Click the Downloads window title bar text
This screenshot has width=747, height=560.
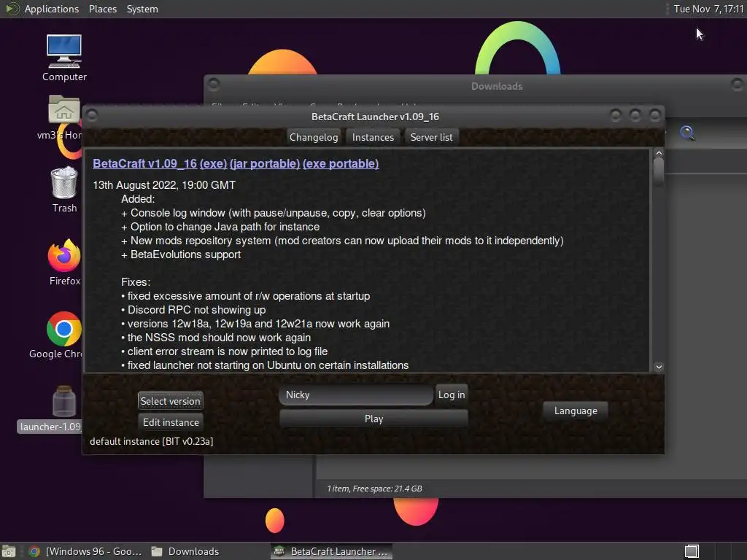pyautogui.click(x=496, y=86)
